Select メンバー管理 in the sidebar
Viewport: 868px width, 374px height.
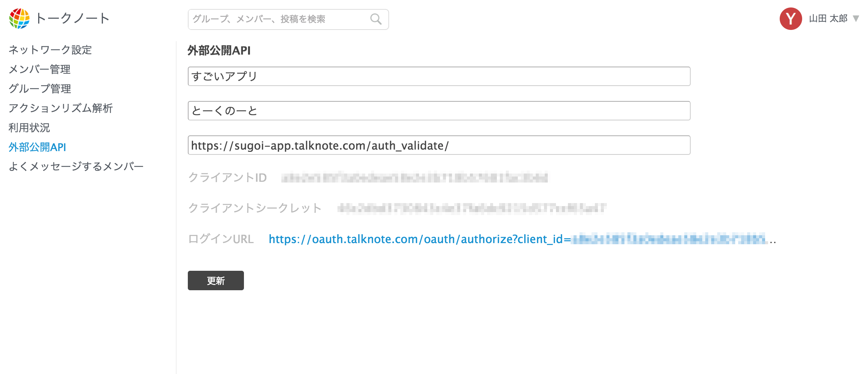(x=40, y=69)
